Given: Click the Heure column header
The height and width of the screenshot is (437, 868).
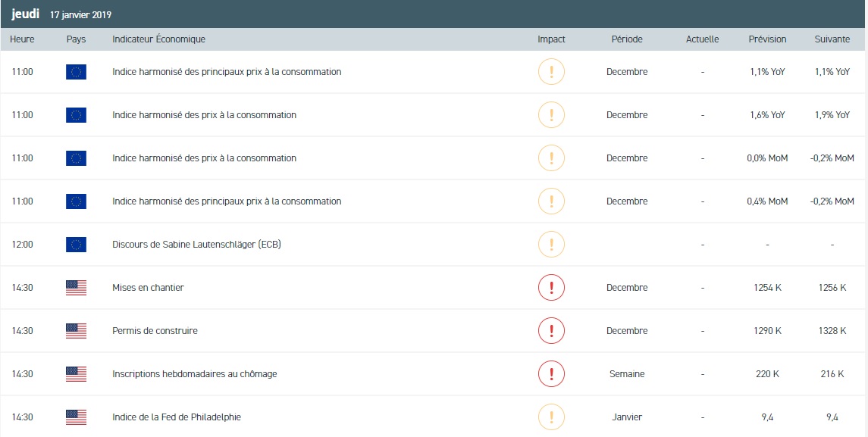Looking at the screenshot, I should (22, 39).
